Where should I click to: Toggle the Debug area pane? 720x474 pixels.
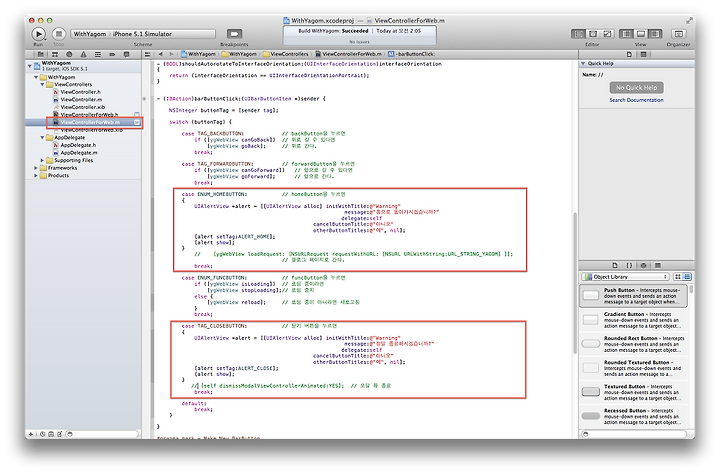coord(641,34)
